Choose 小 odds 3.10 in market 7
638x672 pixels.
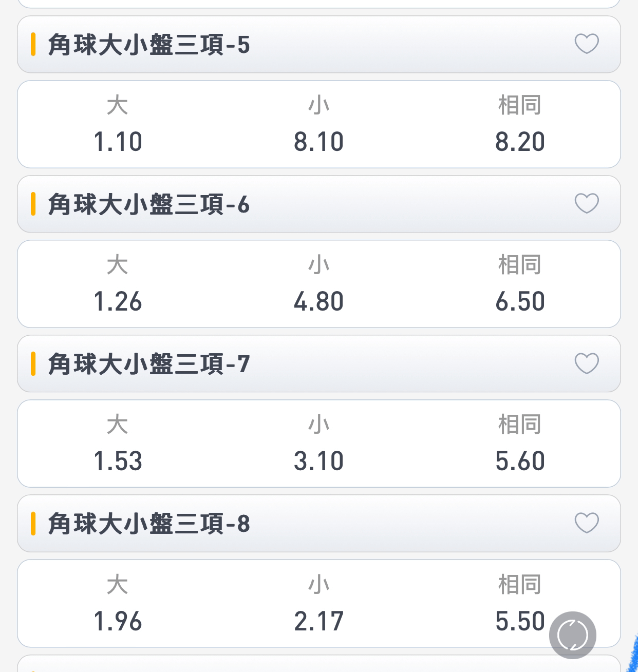click(319, 444)
